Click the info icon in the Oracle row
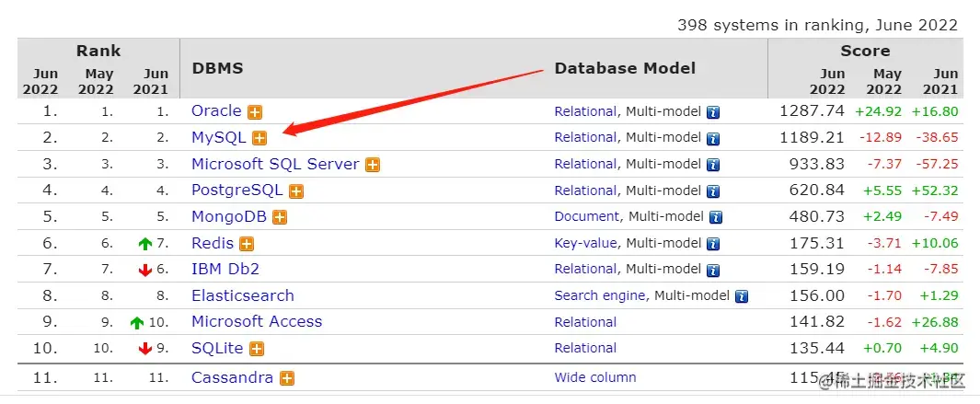Image resolution: width=980 pixels, height=404 pixels. [713, 112]
